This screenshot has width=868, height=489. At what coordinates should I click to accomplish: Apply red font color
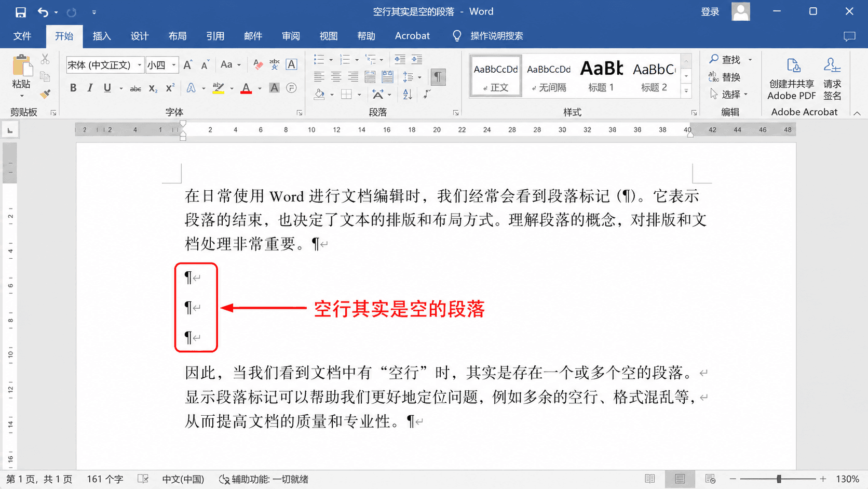pyautogui.click(x=246, y=88)
